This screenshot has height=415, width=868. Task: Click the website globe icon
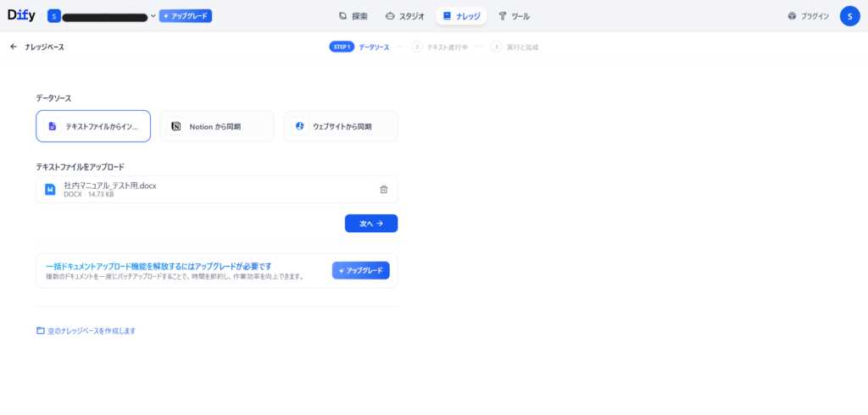(300, 126)
